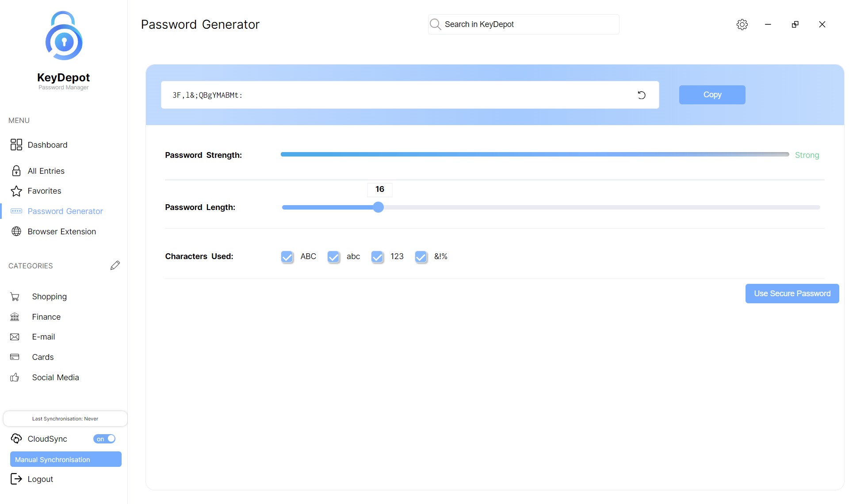Click the Shopping cart icon
The width and height of the screenshot is (849, 504).
(x=15, y=297)
